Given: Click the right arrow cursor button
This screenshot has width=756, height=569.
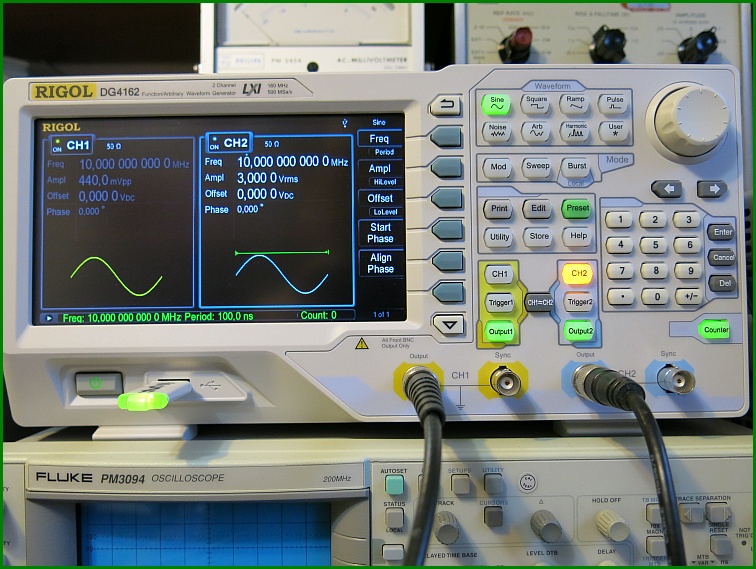Looking at the screenshot, I should (x=712, y=189).
